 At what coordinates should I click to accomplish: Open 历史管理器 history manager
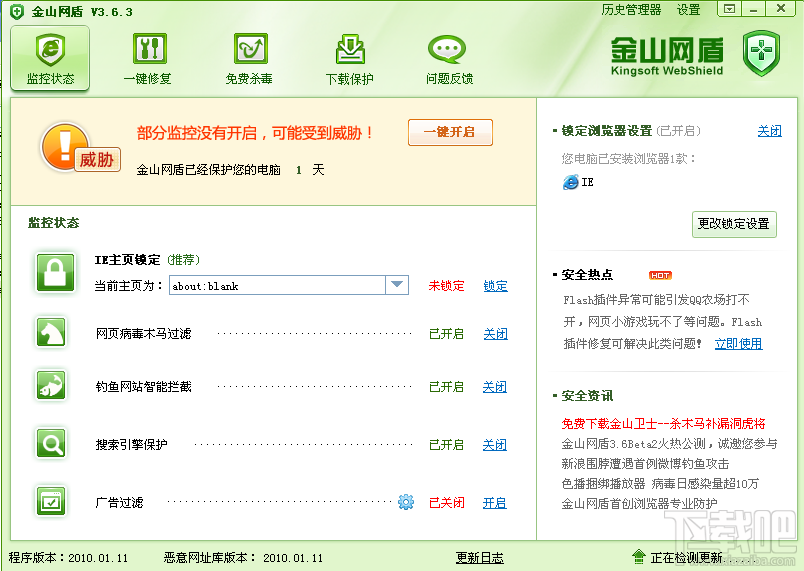[x=631, y=10]
